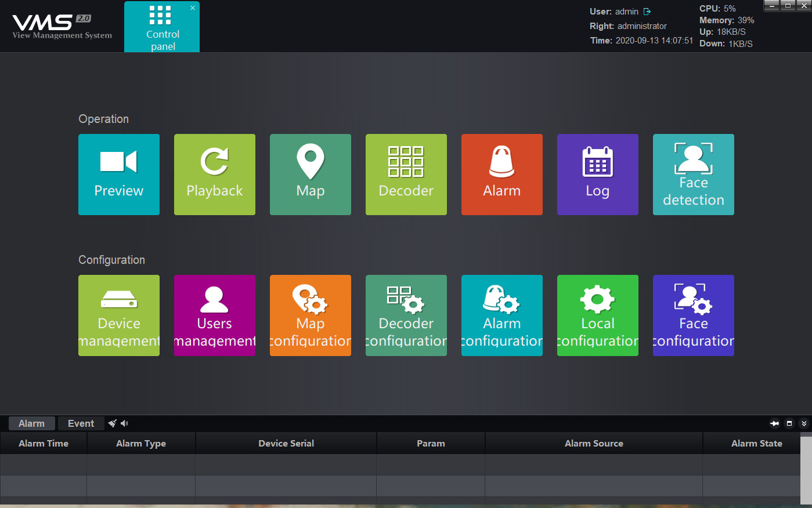The height and width of the screenshot is (508, 812).
Task: Toggle the alarm panel pin icon
Action: click(774, 423)
